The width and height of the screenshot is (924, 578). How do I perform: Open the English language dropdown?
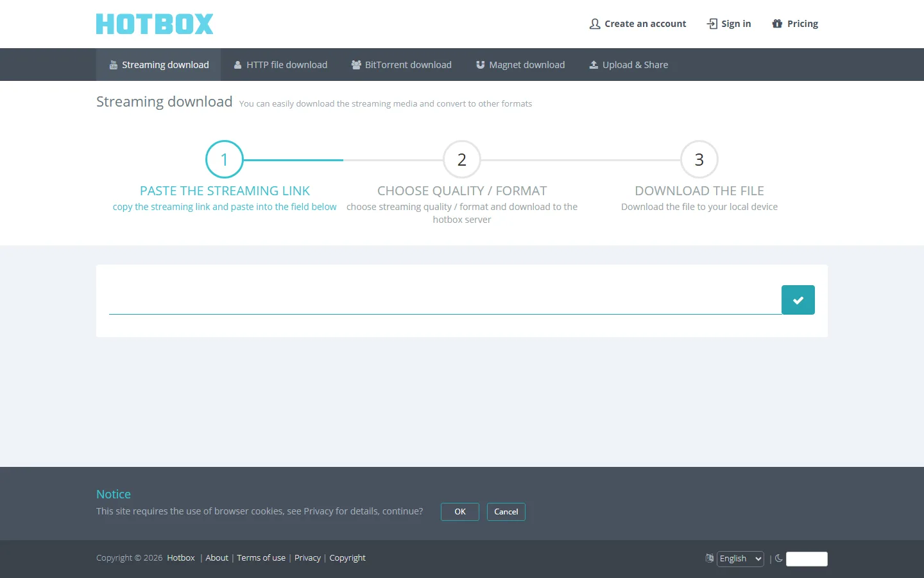tap(740, 559)
